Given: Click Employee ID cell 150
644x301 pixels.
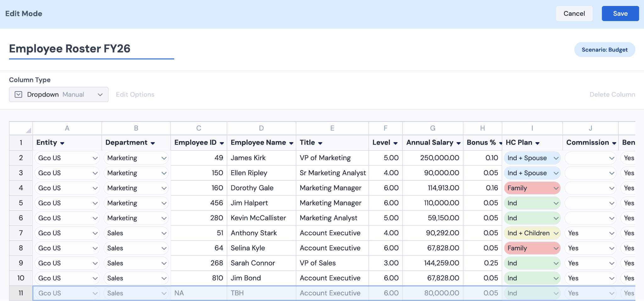Looking at the screenshot, I should click(199, 173).
